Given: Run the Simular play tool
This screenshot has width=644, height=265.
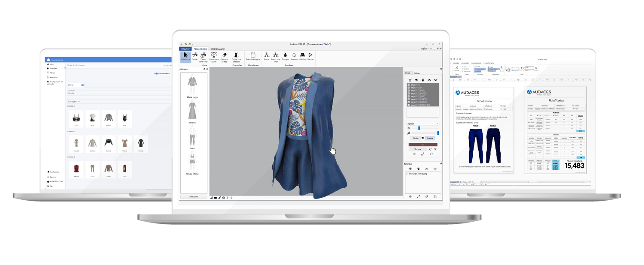Looking at the screenshot, I should (x=310, y=57).
